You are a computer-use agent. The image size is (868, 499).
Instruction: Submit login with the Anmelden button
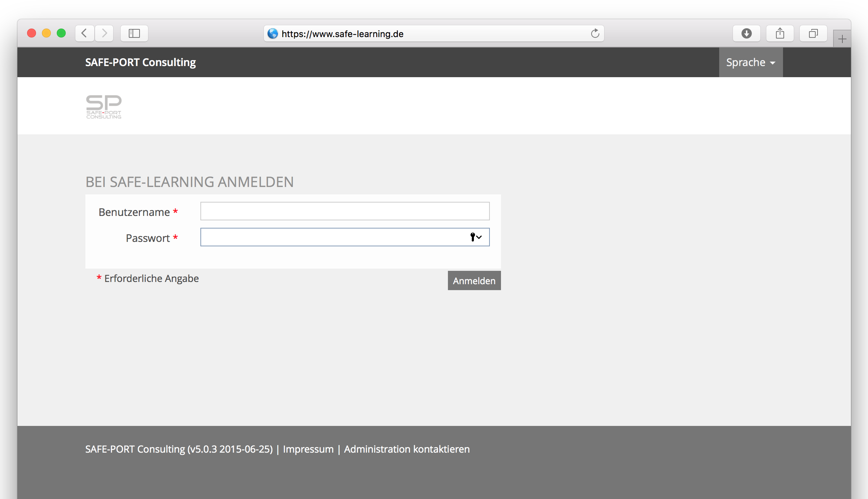pyautogui.click(x=474, y=280)
